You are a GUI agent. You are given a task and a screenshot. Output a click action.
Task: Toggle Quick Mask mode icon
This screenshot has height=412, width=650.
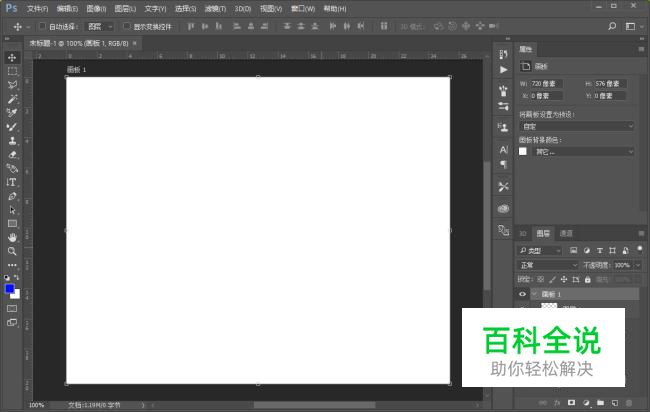(12, 308)
